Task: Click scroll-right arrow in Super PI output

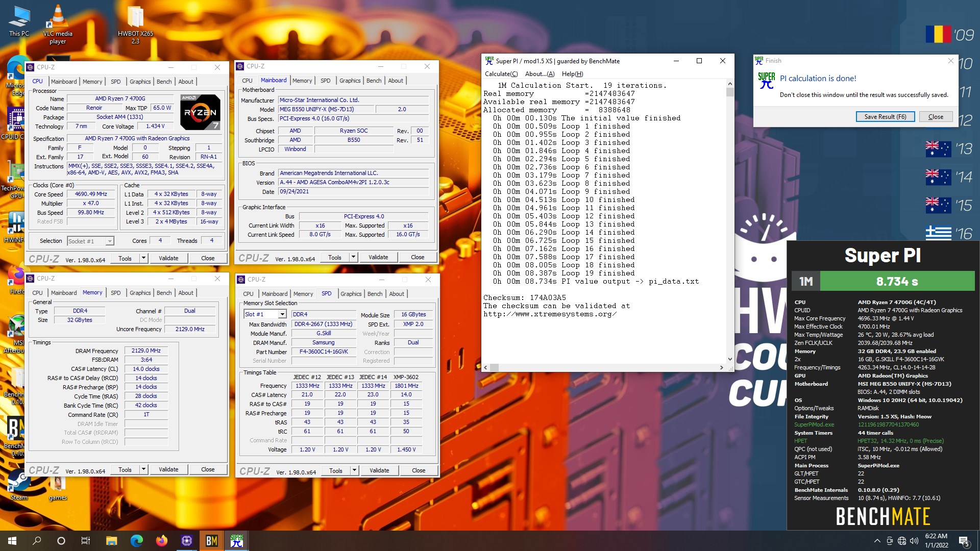Action: 721,367
